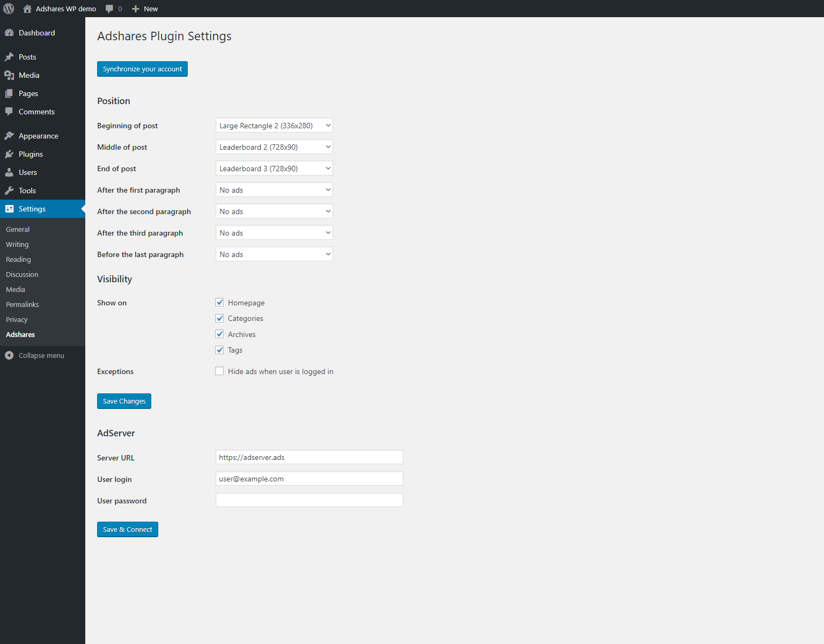
Task: Open the After the third paragraph dropdown
Action: [x=274, y=232]
